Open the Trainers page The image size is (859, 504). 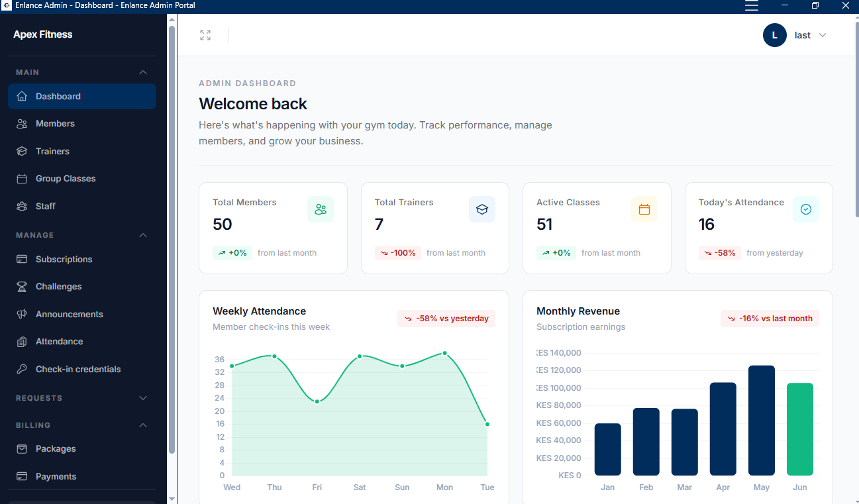82,151
